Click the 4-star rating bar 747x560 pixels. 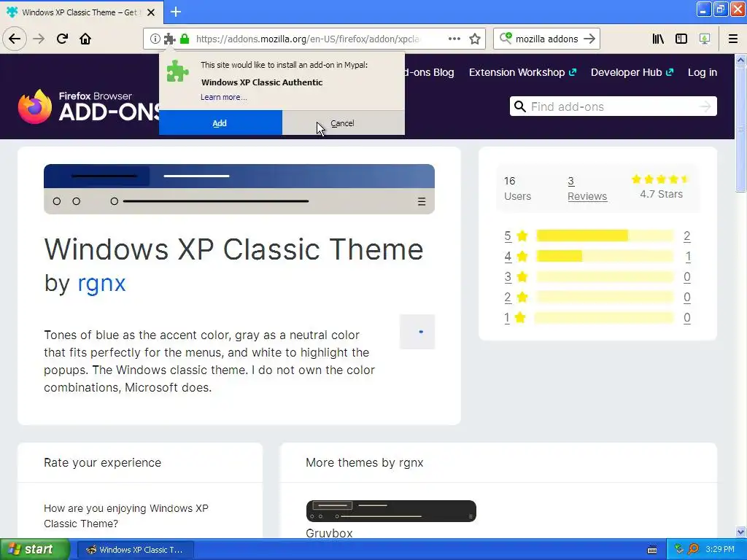tap(605, 256)
